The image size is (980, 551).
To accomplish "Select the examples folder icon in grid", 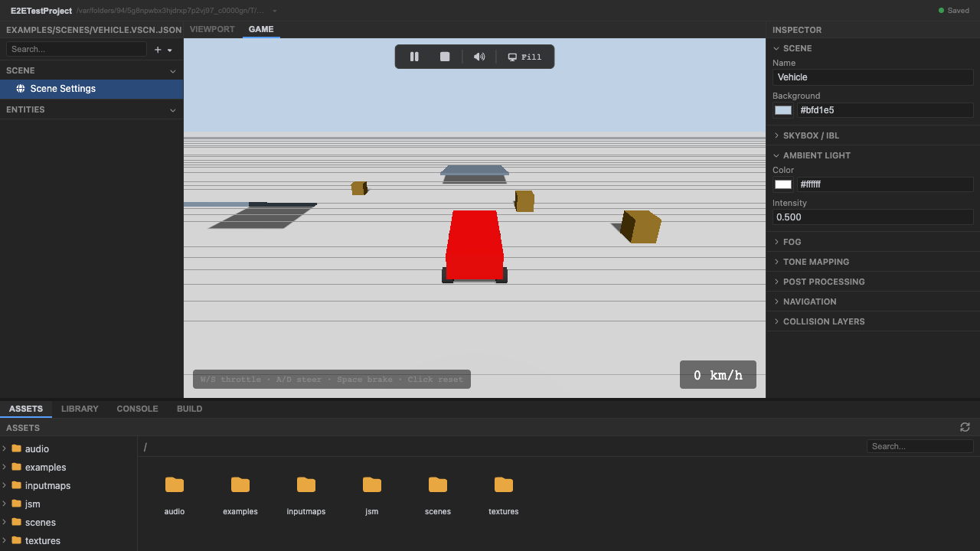I will (x=240, y=484).
